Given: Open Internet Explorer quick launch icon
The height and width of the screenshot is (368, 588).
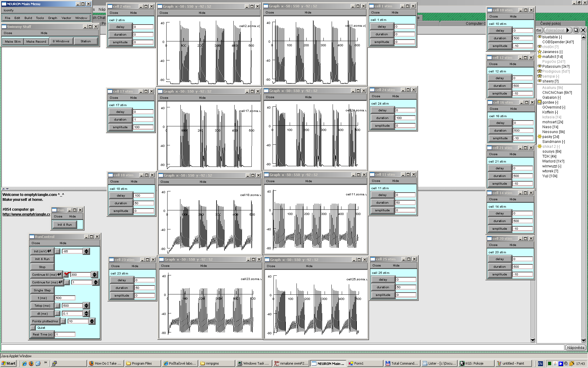Looking at the screenshot, I should 24,363.
